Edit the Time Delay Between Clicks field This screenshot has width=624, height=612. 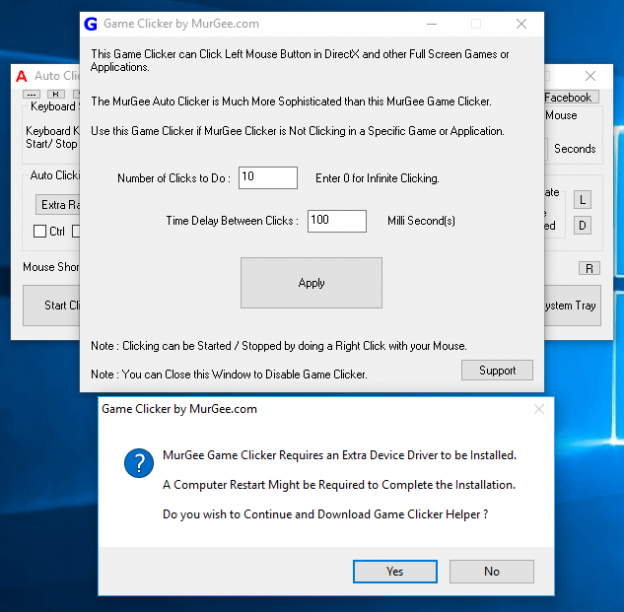click(x=337, y=221)
